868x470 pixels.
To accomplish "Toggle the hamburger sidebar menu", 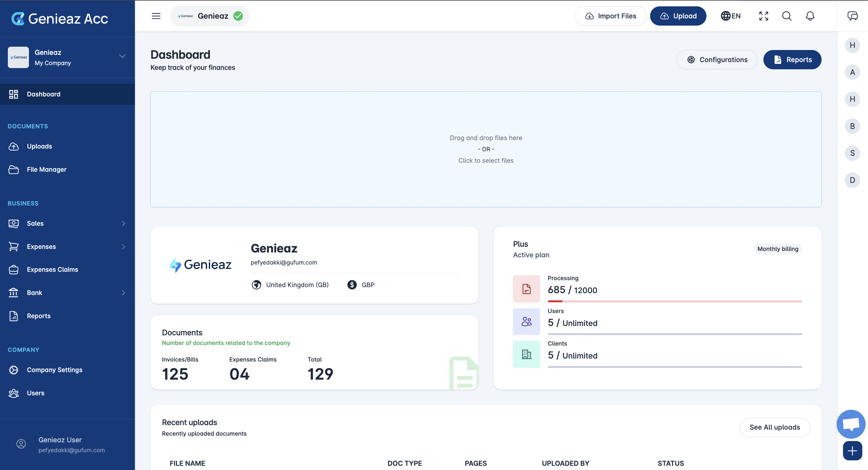I will [x=156, y=16].
